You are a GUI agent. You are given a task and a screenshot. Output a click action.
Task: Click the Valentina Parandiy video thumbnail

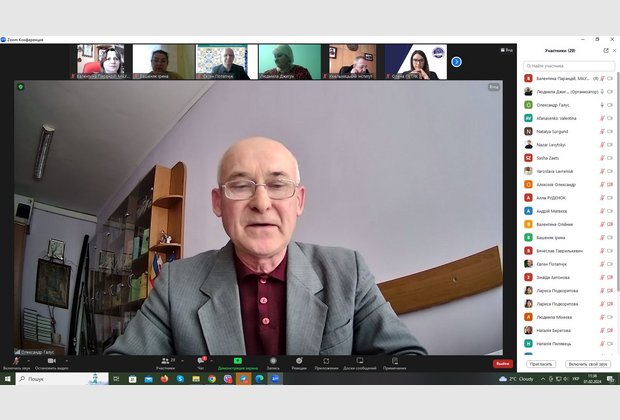tap(101, 62)
